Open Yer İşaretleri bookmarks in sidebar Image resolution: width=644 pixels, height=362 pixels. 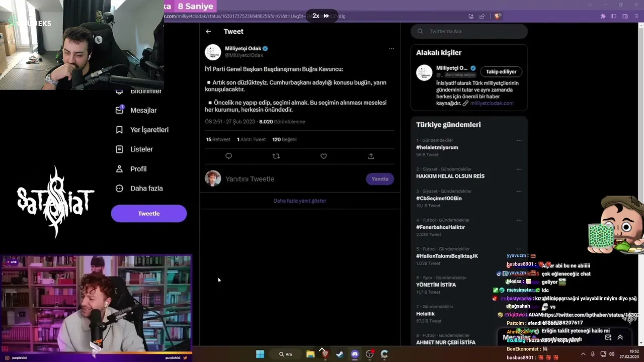142,130
